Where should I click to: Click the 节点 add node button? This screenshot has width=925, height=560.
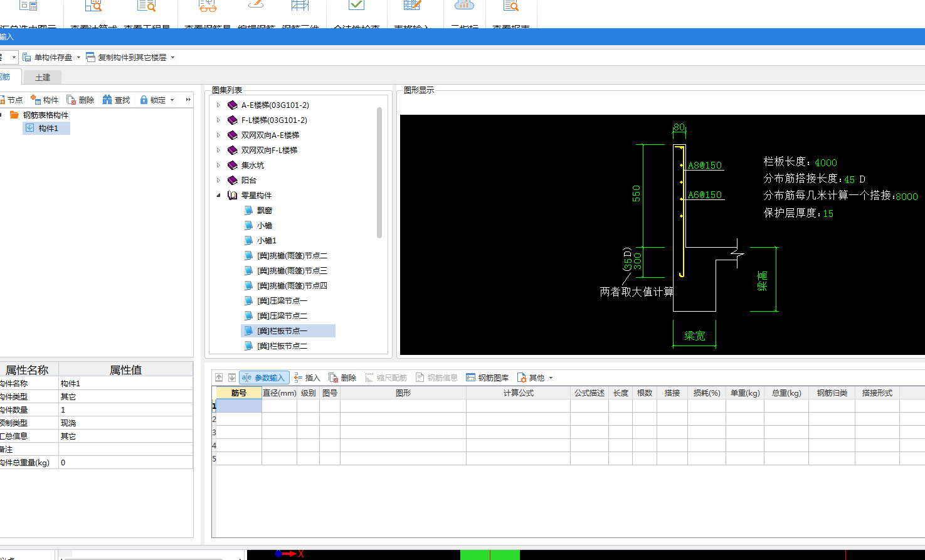11,100
